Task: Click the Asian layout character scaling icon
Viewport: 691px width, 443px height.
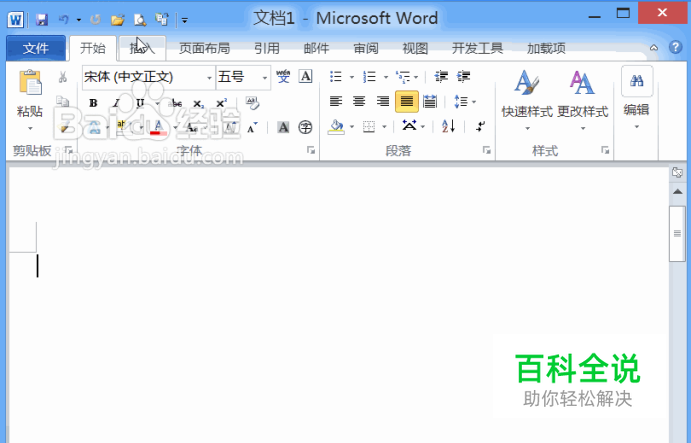Action: (x=409, y=127)
